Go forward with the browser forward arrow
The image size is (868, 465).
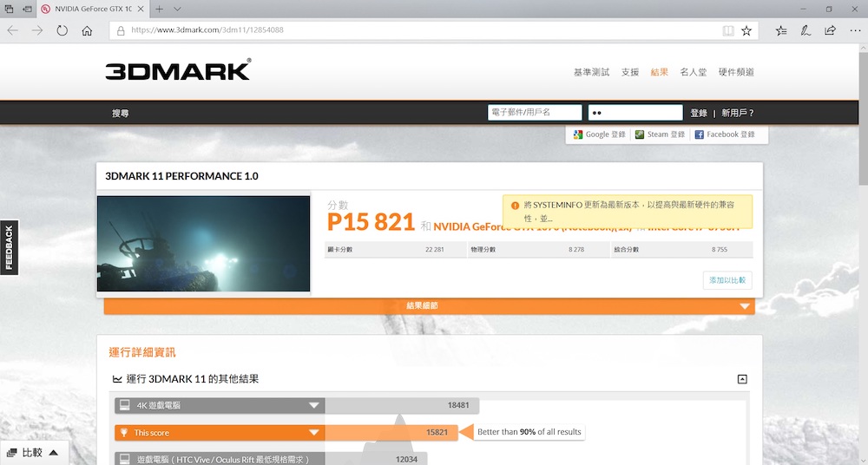click(37, 30)
